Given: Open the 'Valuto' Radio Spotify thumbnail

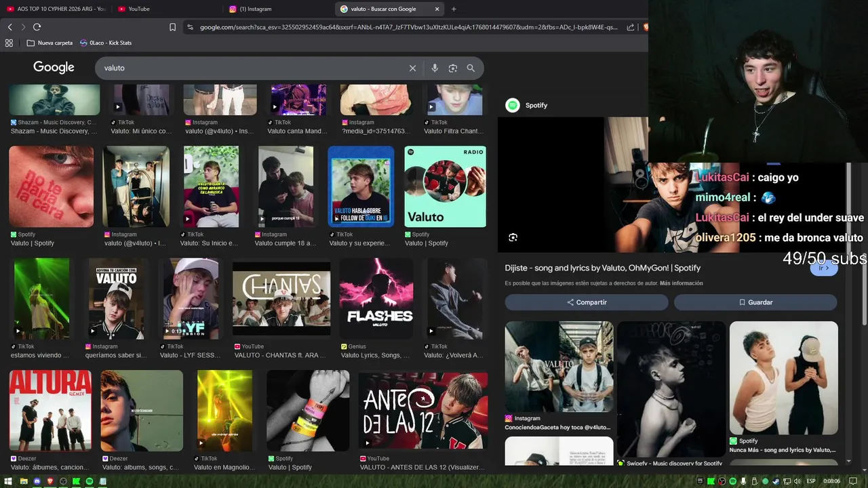Looking at the screenshot, I should [x=445, y=186].
